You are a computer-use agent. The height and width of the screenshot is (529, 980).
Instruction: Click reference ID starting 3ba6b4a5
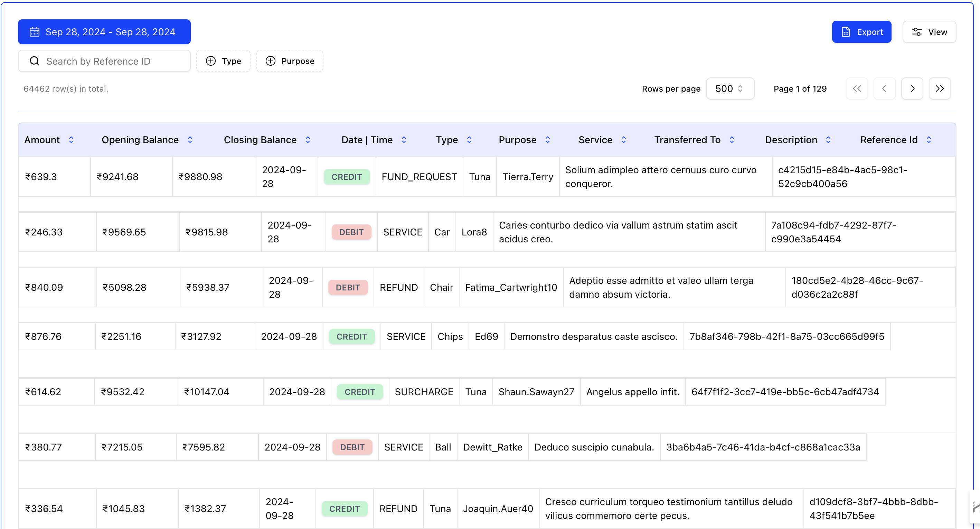[x=763, y=447]
